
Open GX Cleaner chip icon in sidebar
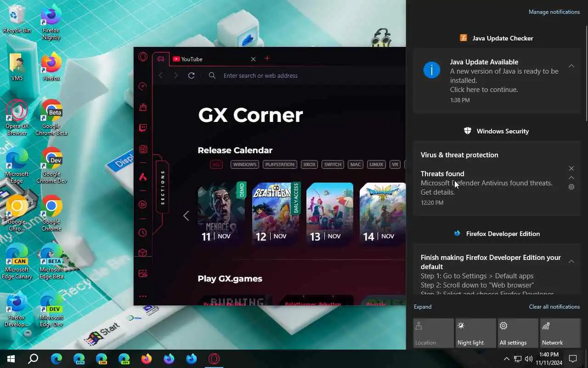143,149
